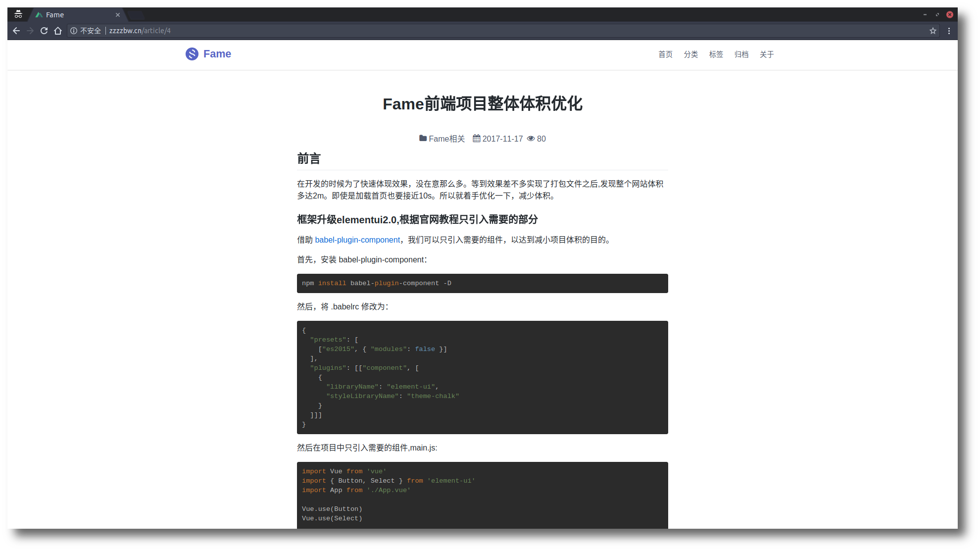Click the browser forward arrow
The height and width of the screenshot is (551, 980).
[x=30, y=31]
